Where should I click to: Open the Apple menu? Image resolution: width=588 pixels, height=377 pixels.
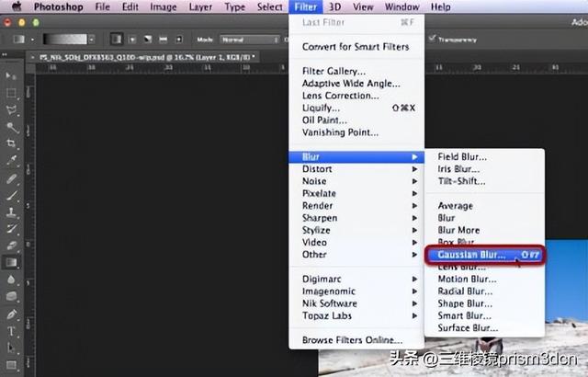(17, 6)
